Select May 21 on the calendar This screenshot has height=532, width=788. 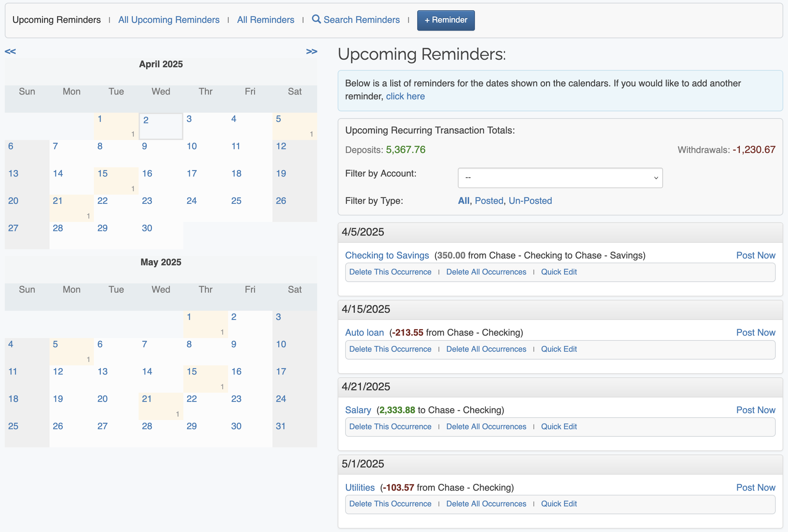[146, 399]
